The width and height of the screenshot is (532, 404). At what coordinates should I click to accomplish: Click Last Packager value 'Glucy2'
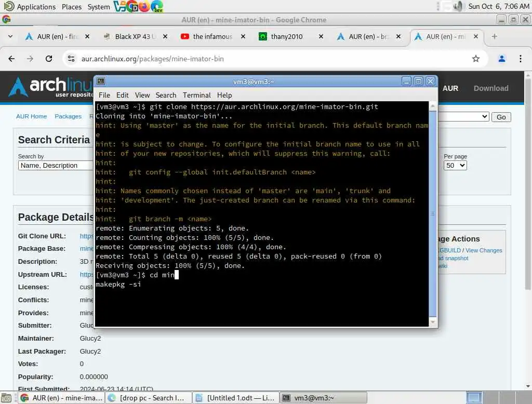90,351
